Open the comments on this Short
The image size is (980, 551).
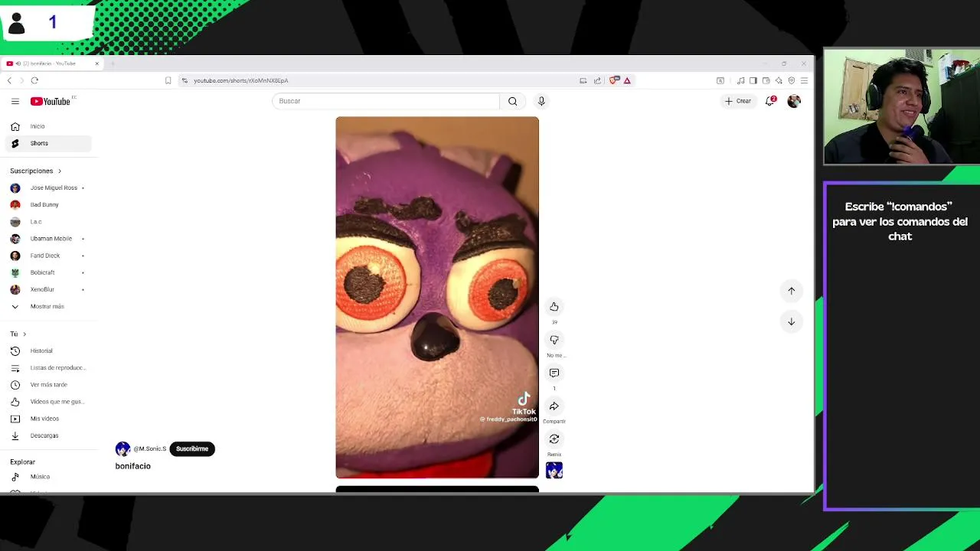(x=554, y=373)
